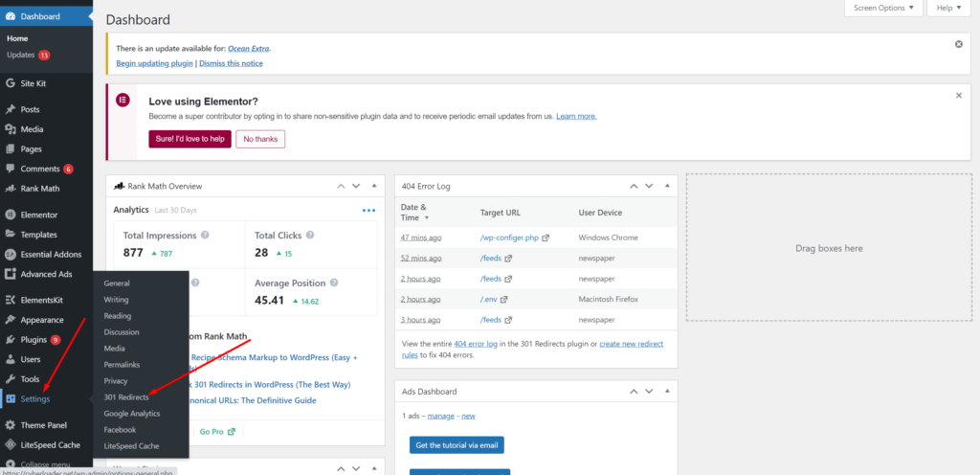Click help icon next to Average Position
Image resolution: width=980 pixels, height=475 pixels.
334,283
